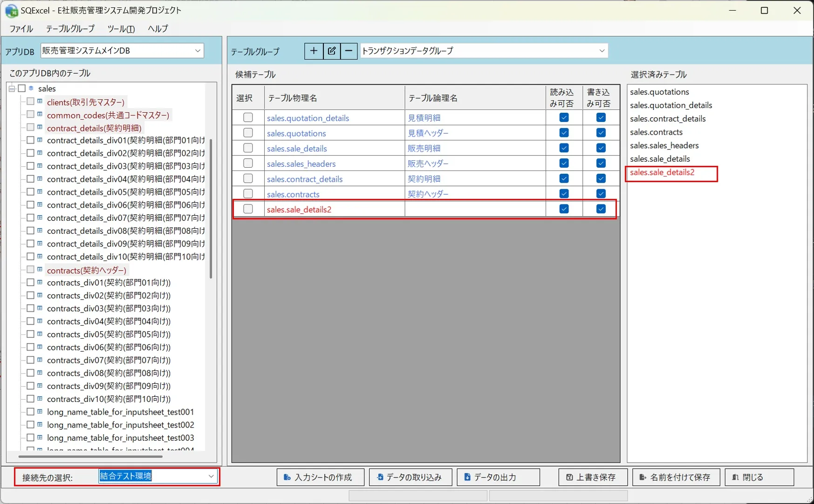Click the データの取り込み button
Viewport: 814px width, 504px height.
coord(410,477)
